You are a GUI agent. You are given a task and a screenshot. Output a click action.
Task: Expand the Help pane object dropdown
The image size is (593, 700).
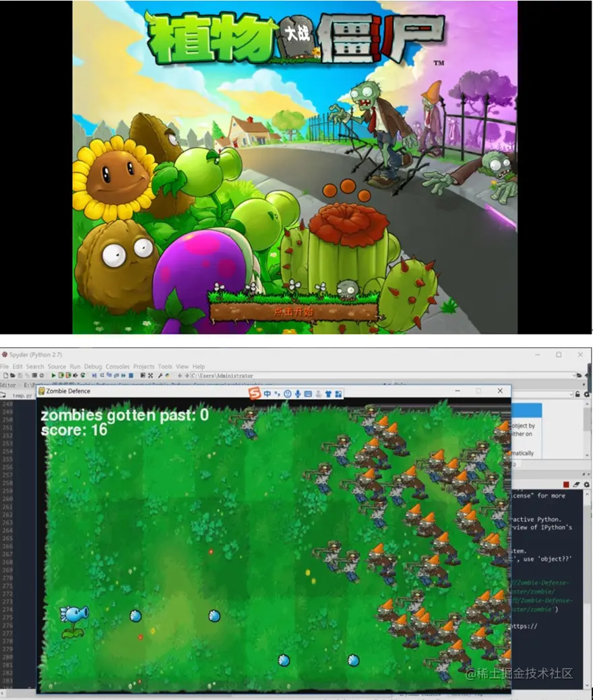[x=571, y=395]
